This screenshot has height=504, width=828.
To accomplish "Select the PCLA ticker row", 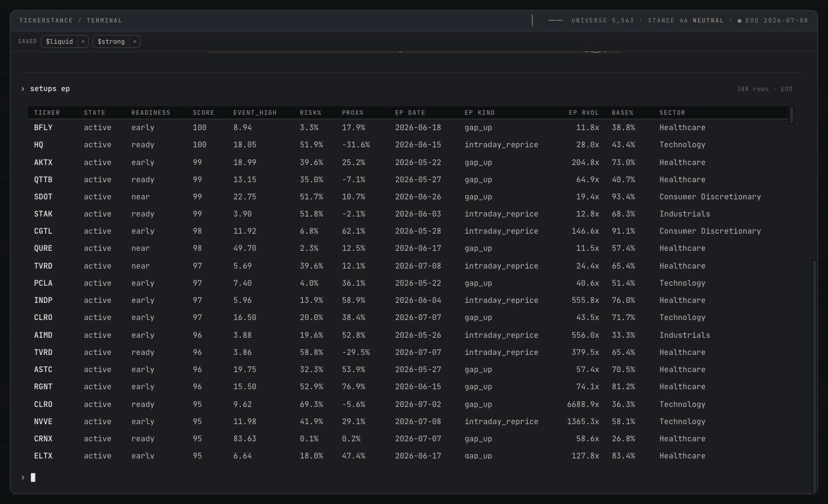I will pos(408,283).
